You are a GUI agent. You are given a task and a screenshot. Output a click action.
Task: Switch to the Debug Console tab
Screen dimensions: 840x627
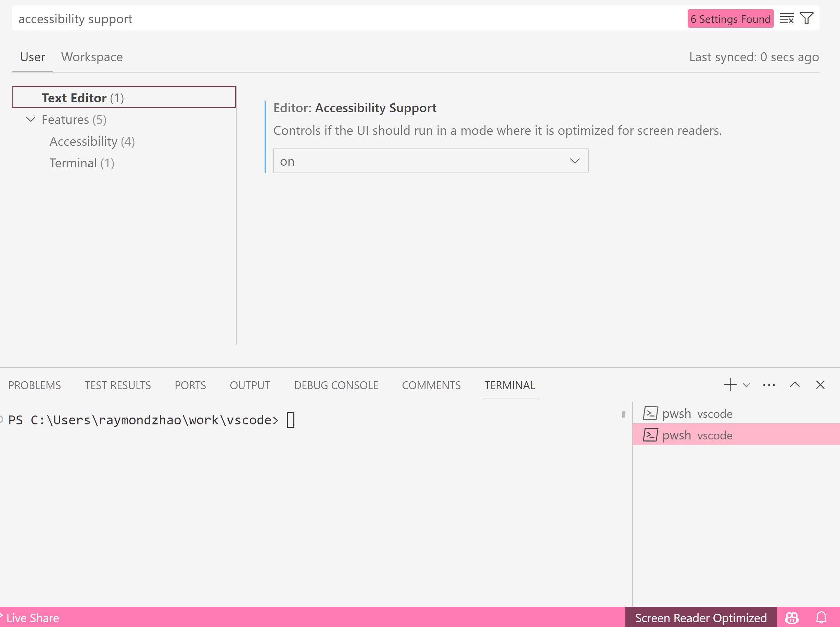coord(336,385)
